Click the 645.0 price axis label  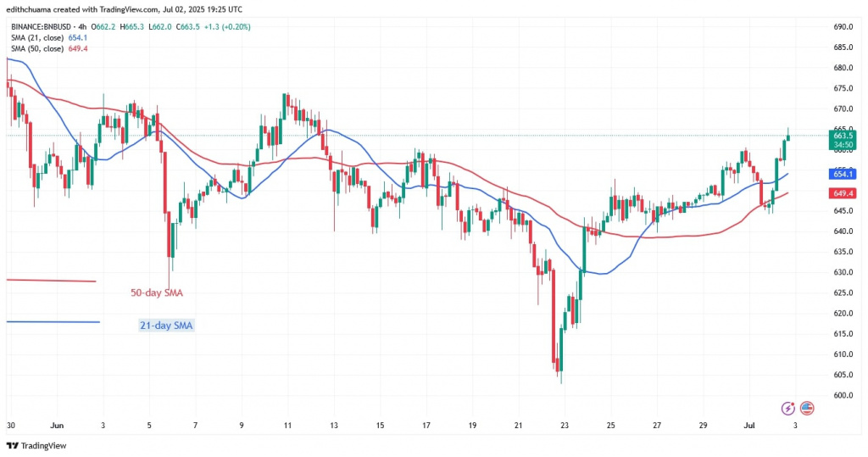point(843,210)
